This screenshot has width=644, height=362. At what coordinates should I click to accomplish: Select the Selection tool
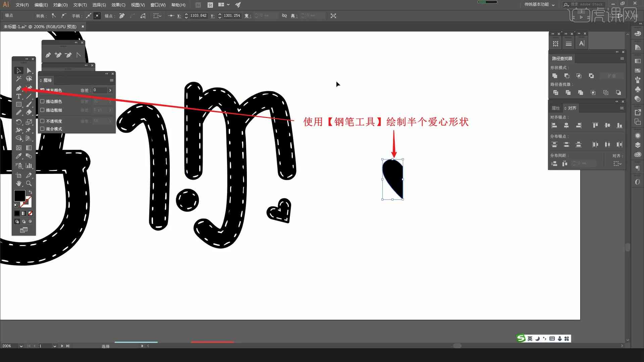(18, 70)
